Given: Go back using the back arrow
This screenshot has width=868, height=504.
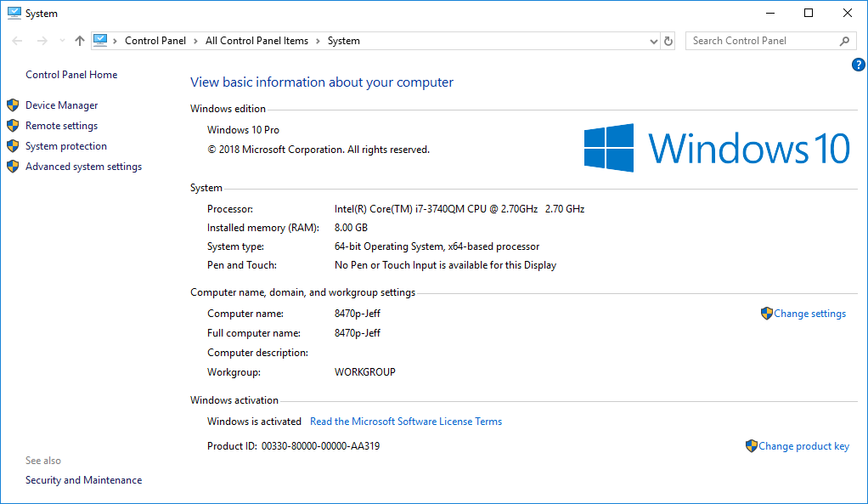Looking at the screenshot, I should [18, 41].
